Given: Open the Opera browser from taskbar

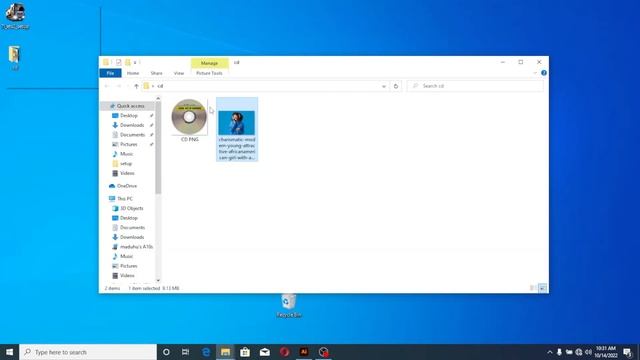Looking at the screenshot, I should point(284,352).
